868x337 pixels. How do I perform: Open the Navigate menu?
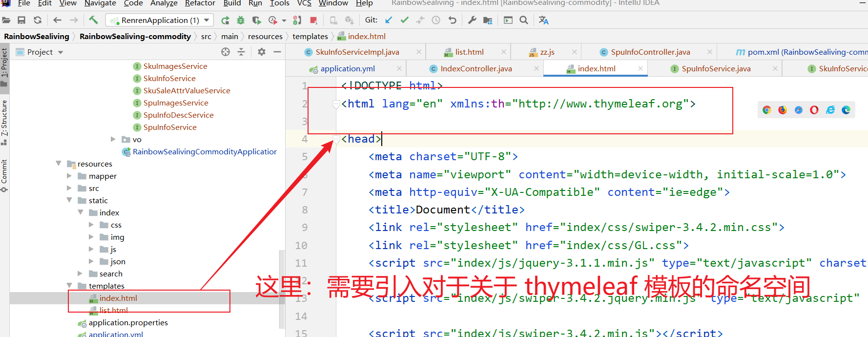click(100, 3)
